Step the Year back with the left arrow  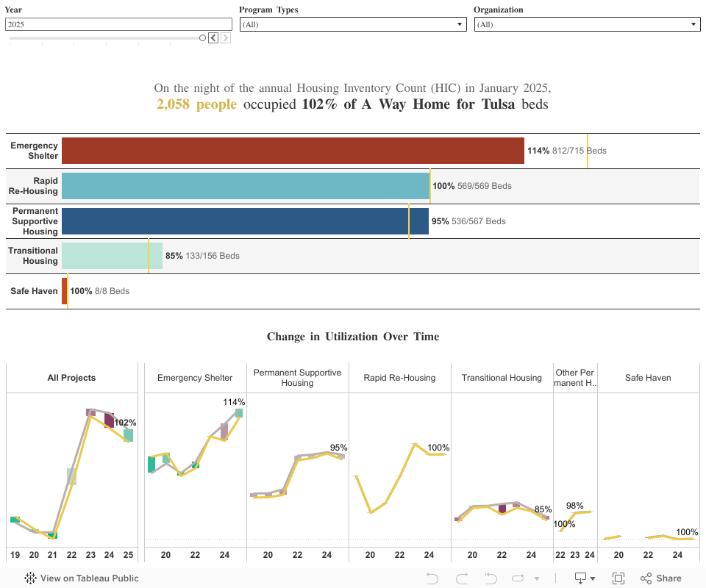click(213, 38)
